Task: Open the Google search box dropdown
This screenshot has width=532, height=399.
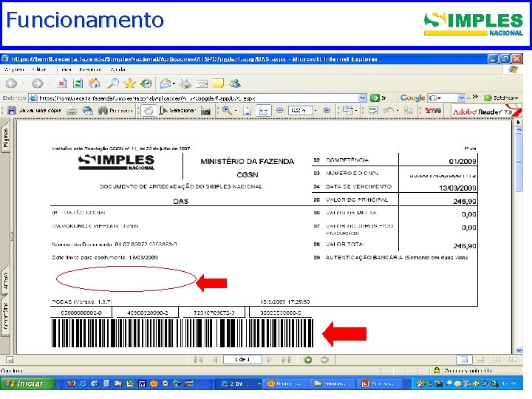Action: [x=461, y=98]
